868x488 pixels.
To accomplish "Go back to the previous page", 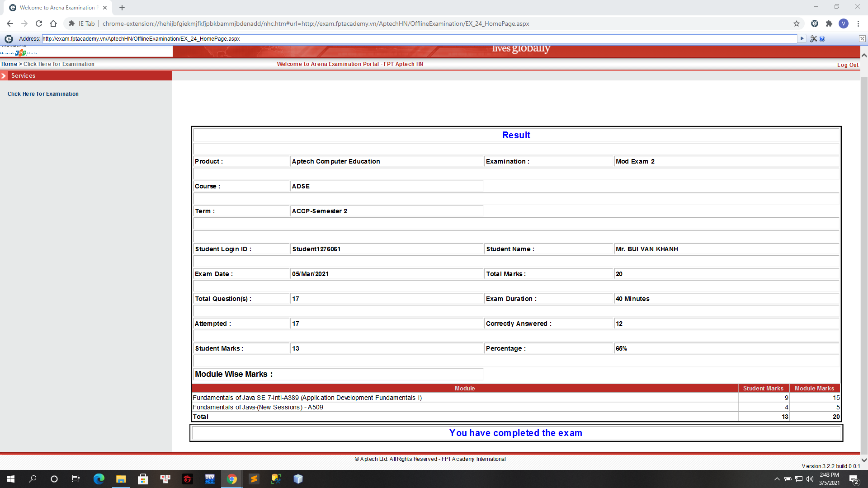I will point(10,23).
